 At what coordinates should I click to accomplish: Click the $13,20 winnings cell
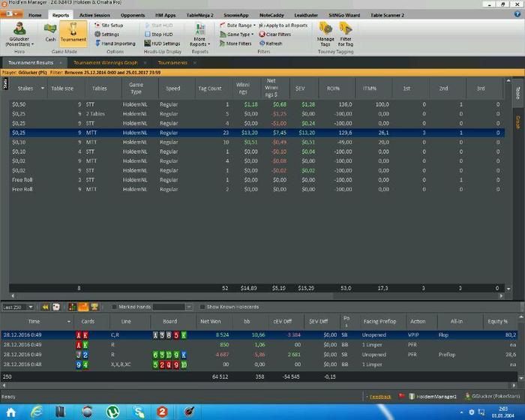250,133
